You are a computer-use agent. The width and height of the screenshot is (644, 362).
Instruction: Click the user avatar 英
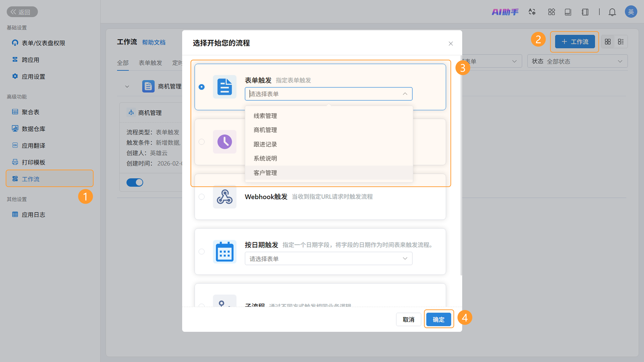[631, 12]
